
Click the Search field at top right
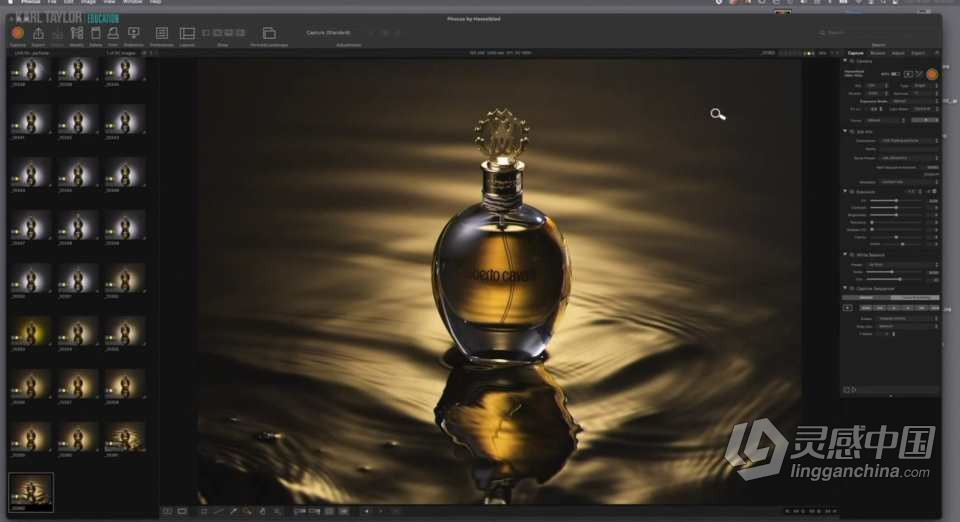[x=877, y=32]
